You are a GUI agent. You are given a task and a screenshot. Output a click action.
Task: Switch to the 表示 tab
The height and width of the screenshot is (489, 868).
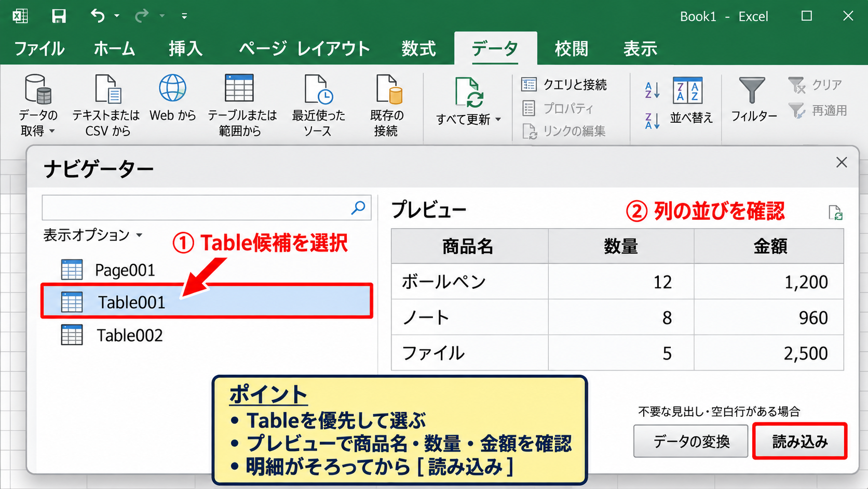coord(640,49)
